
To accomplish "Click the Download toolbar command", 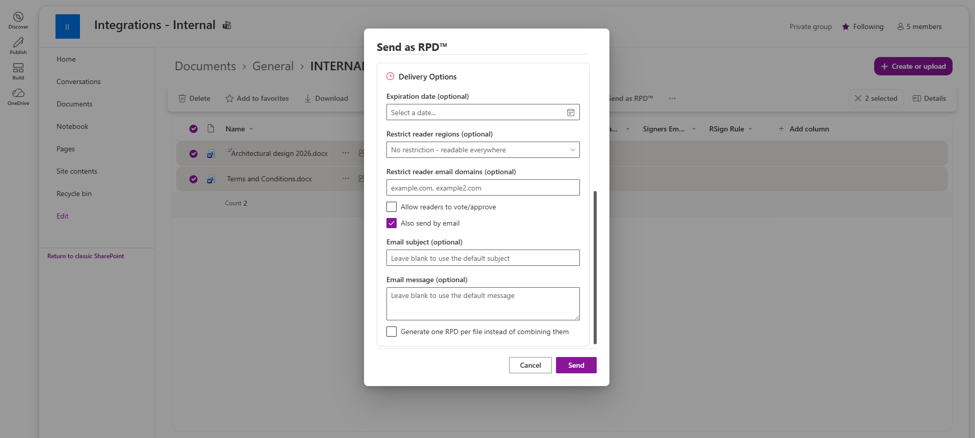I will pos(326,98).
